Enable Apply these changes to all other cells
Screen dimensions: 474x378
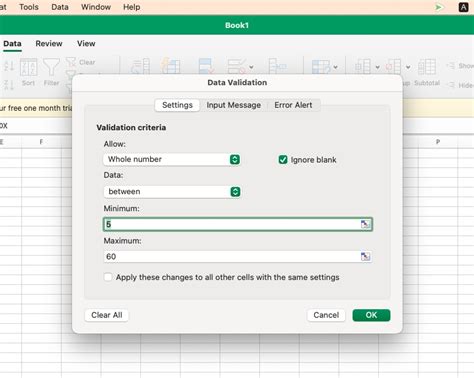coord(108,277)
